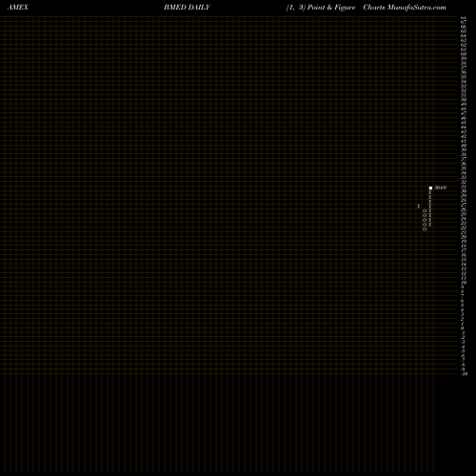
Task: Click the AMEX exchange label
Action: [x=18, y=8]
